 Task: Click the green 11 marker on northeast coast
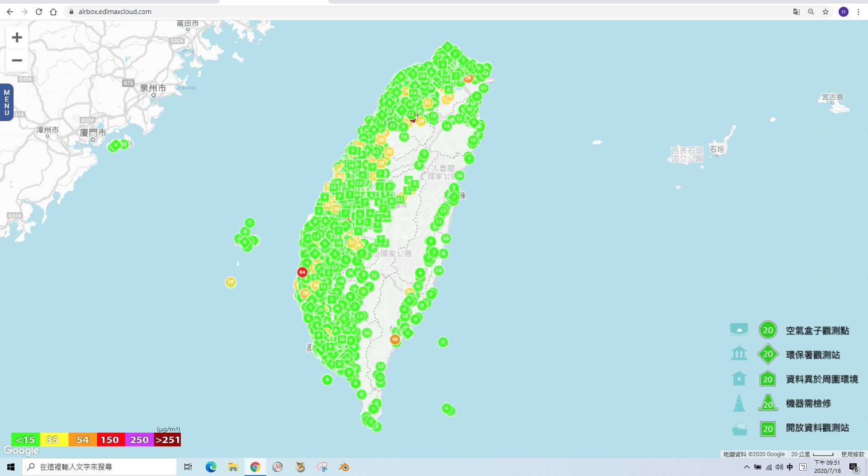[x=484, y=88]
